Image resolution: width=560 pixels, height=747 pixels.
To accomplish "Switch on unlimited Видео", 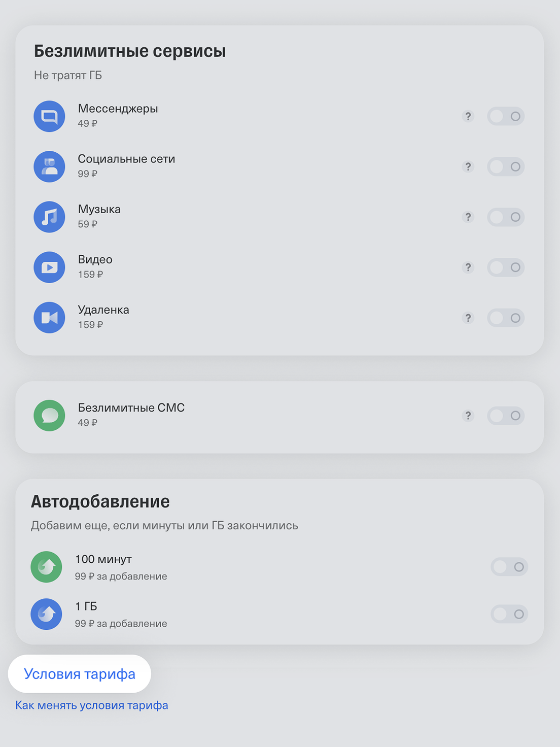I will 506,267.
